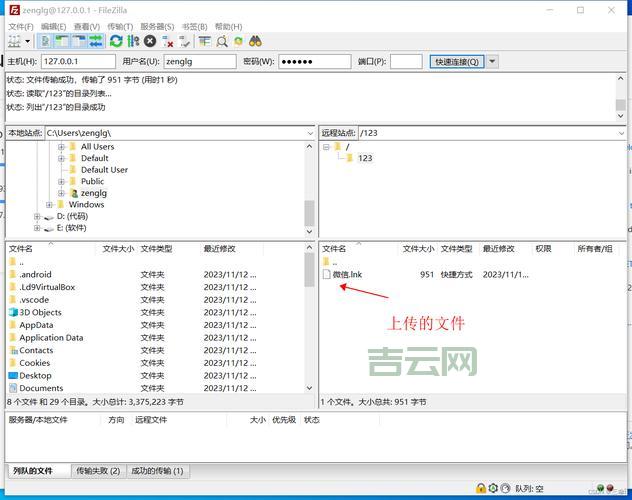Open the directory listing filters icon
Viewport: 632px width, 500px height.
click(x=204, y=41)
